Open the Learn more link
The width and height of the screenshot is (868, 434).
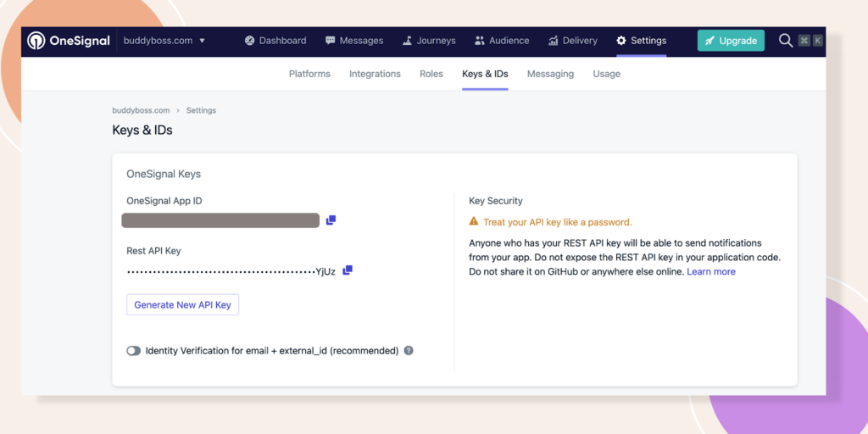(x=711, y=272)
